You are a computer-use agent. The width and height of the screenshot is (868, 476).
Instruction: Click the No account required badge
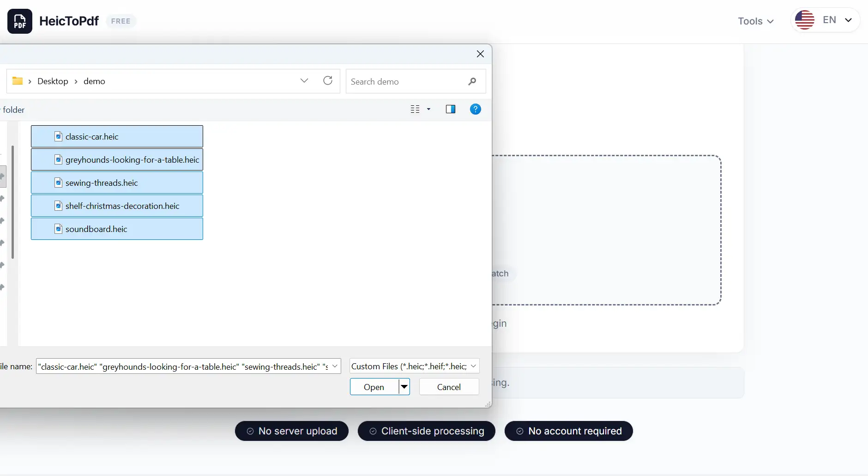[x=569, y=431]
